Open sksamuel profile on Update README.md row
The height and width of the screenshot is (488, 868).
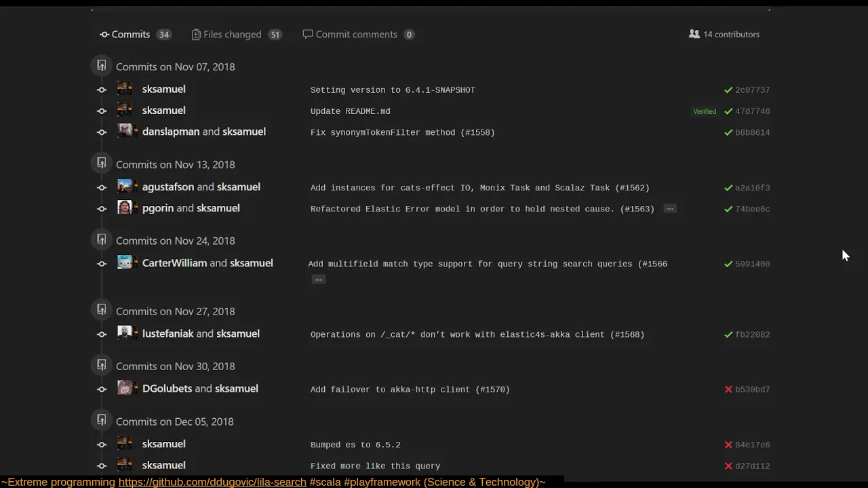[x=163, y=110]
